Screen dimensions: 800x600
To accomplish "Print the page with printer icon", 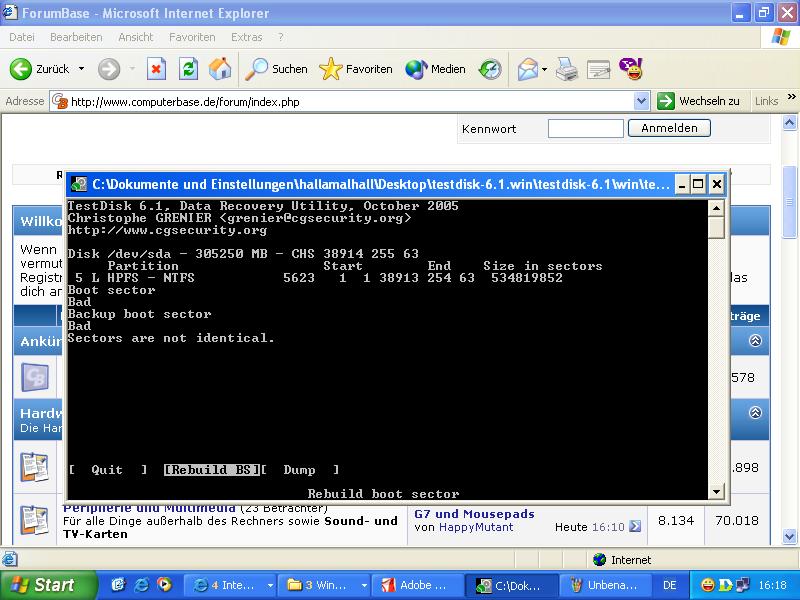I will 567,69.
